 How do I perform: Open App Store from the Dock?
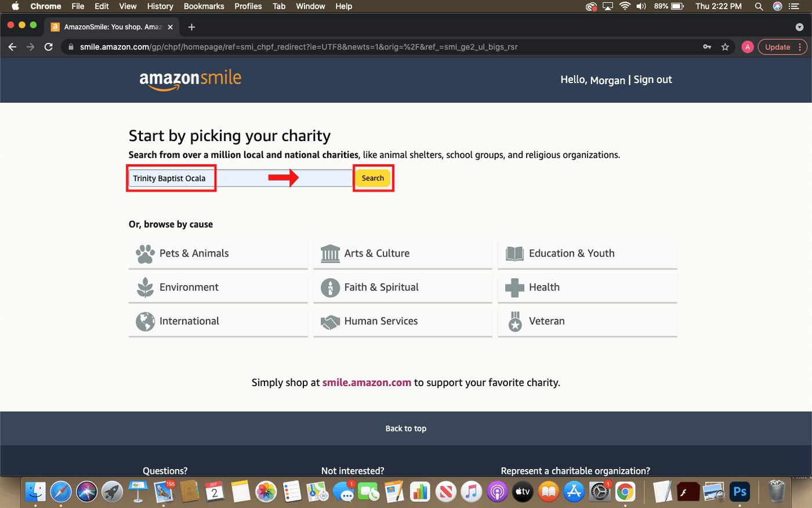click(x=574, y=492)
